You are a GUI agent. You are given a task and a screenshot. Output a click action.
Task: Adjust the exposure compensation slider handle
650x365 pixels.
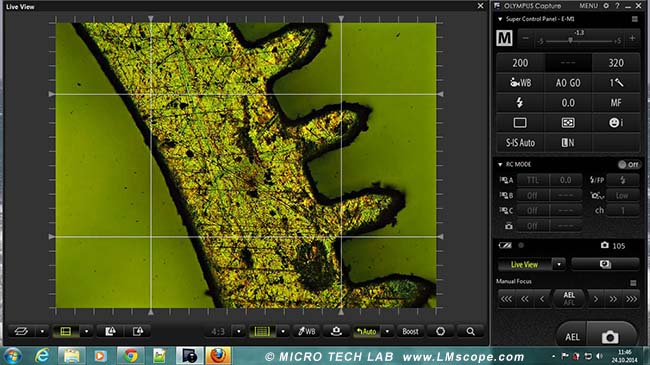coord(570,41)
